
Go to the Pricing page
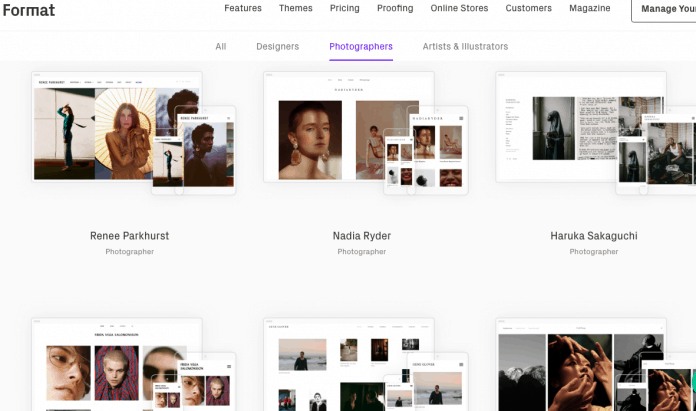click(344, 8)
